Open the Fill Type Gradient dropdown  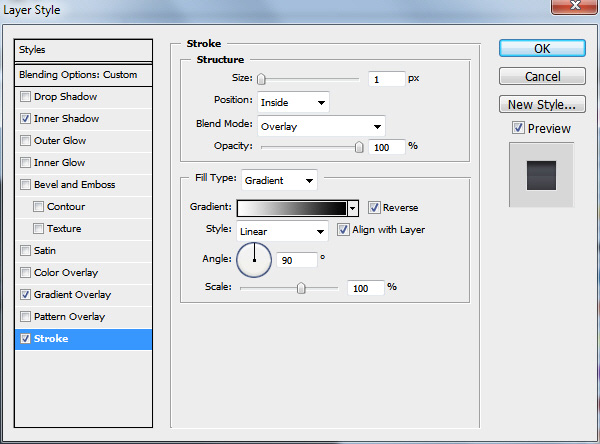279,180
